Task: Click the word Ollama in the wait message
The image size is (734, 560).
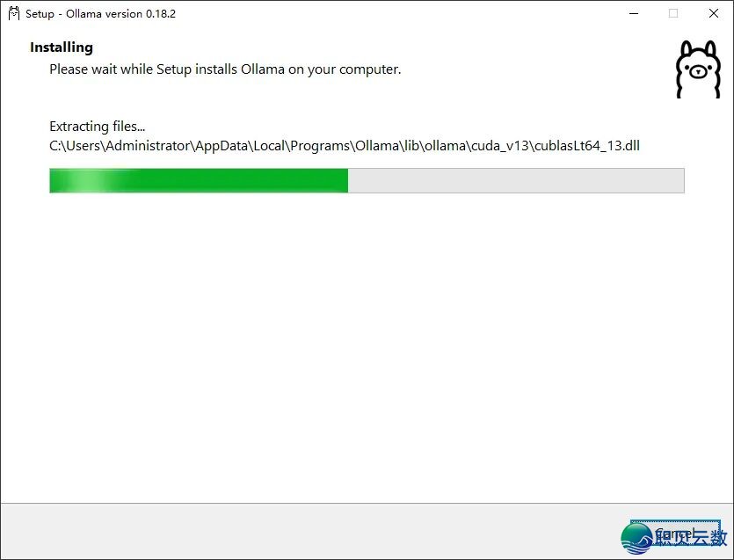Action: pos(263,69)
